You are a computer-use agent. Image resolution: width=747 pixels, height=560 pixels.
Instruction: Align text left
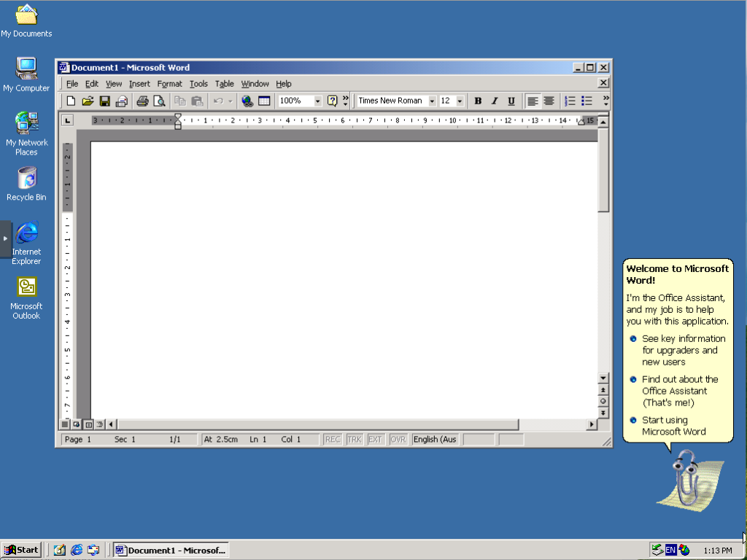533,101
